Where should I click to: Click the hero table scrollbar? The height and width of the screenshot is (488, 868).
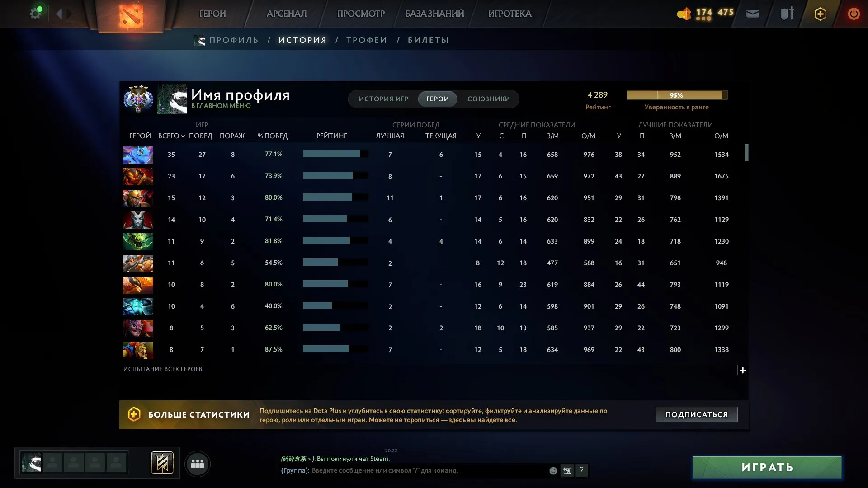click(x=746, y=152)
